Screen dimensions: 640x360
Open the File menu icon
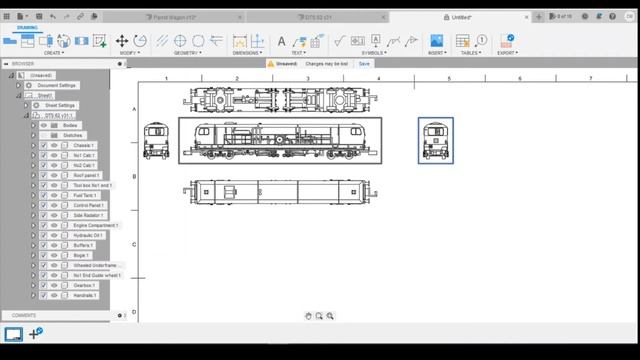coord(21,17)
